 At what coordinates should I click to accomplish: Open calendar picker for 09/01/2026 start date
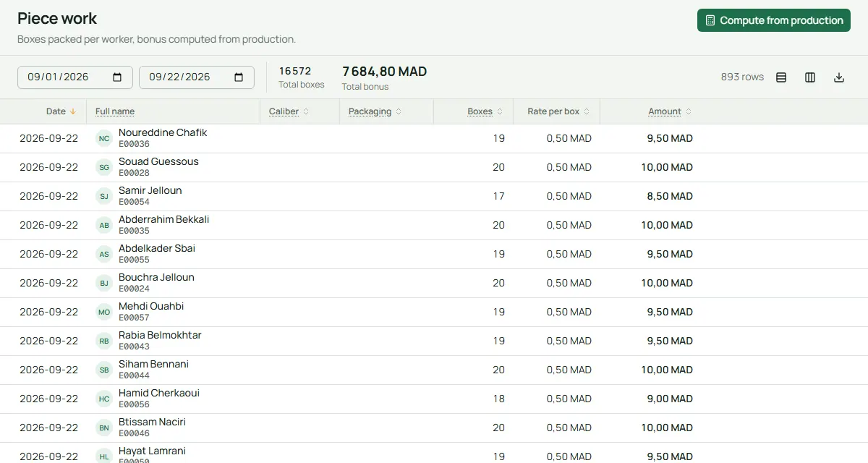(x=118, y=77)
